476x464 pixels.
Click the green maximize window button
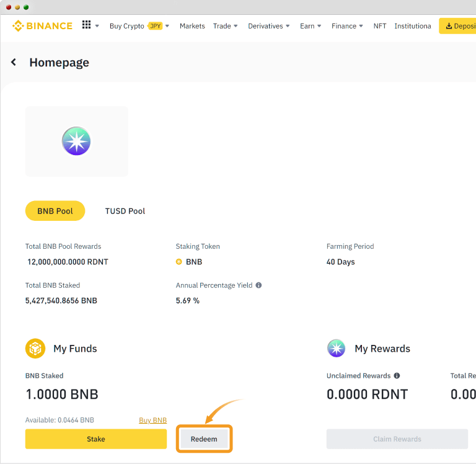pyautogui.click(x=26, y=7)
